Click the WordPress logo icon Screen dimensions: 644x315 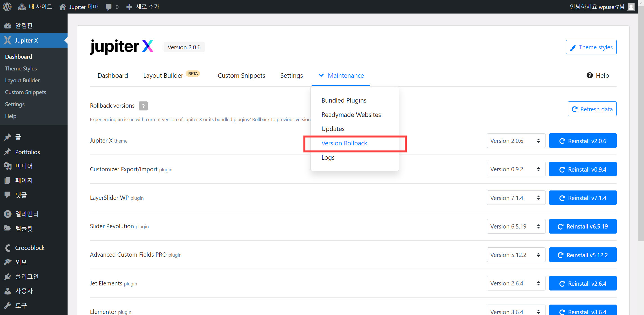coord(7,7)
